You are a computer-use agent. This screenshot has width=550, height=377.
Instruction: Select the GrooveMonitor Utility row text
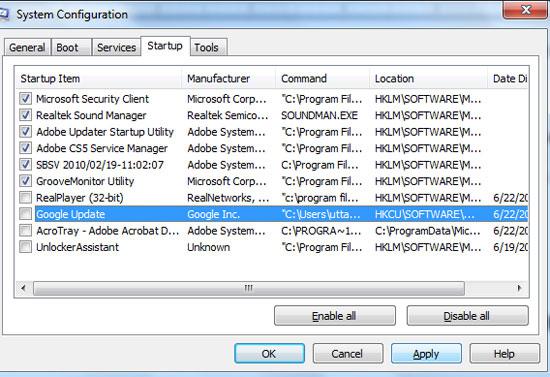tap(85, 181)
